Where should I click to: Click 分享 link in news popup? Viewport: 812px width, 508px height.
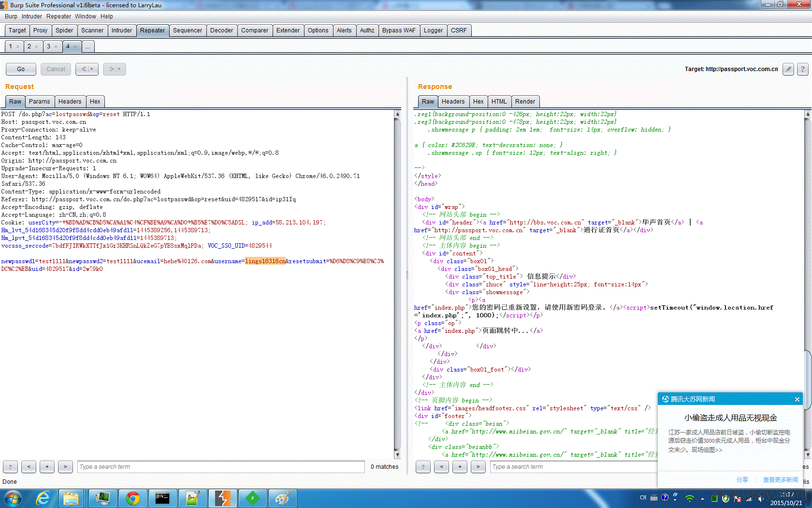coord(742,480)
